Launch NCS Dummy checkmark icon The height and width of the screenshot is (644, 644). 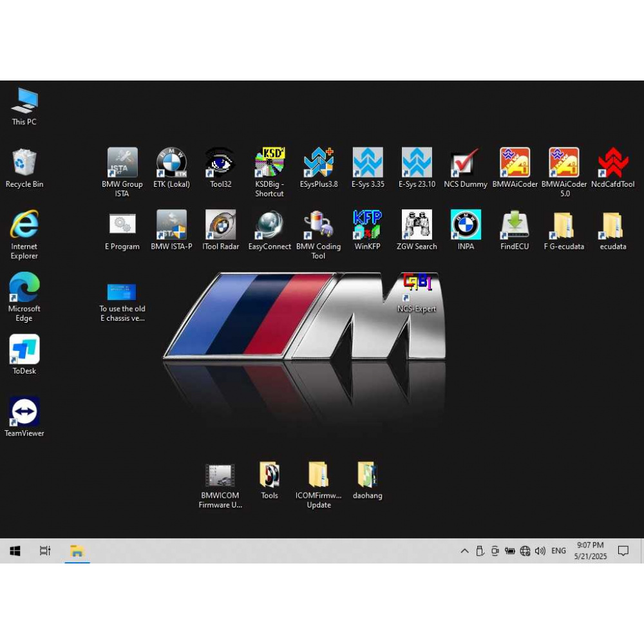click(x=466, y=168)
